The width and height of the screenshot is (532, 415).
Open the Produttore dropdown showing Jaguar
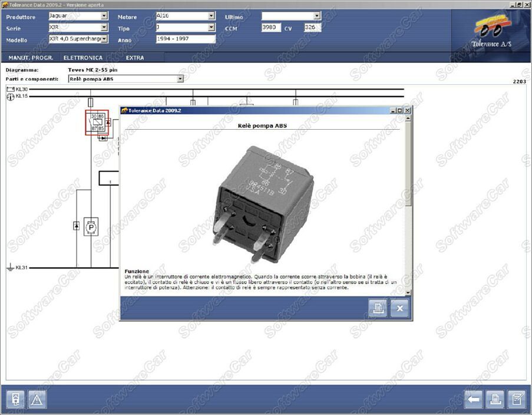[x=104, y=17]
